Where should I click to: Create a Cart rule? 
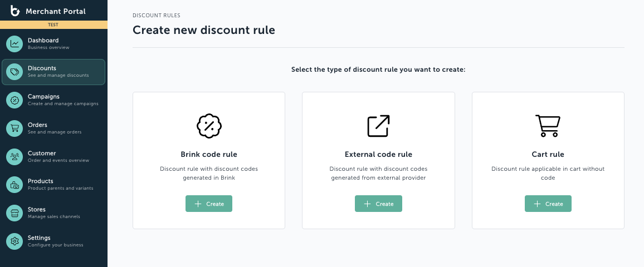[x=548, y=204]
